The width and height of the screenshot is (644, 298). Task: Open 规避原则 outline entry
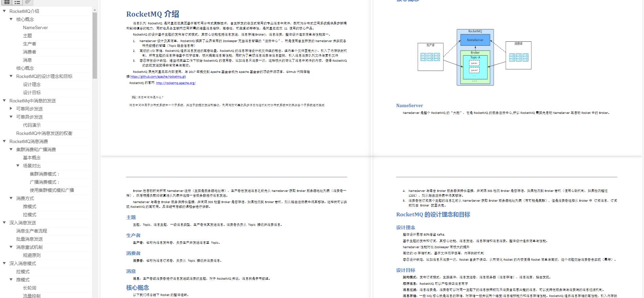[x=32, y=255]
